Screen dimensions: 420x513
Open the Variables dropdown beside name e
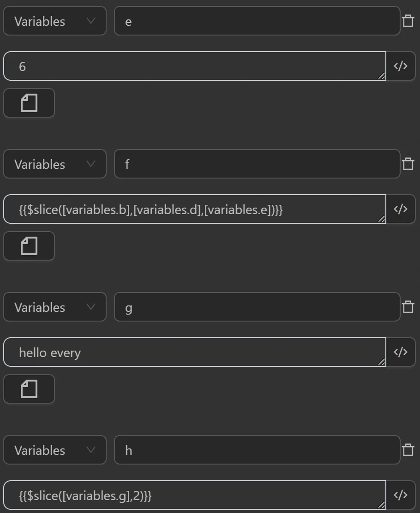[55, 21]
